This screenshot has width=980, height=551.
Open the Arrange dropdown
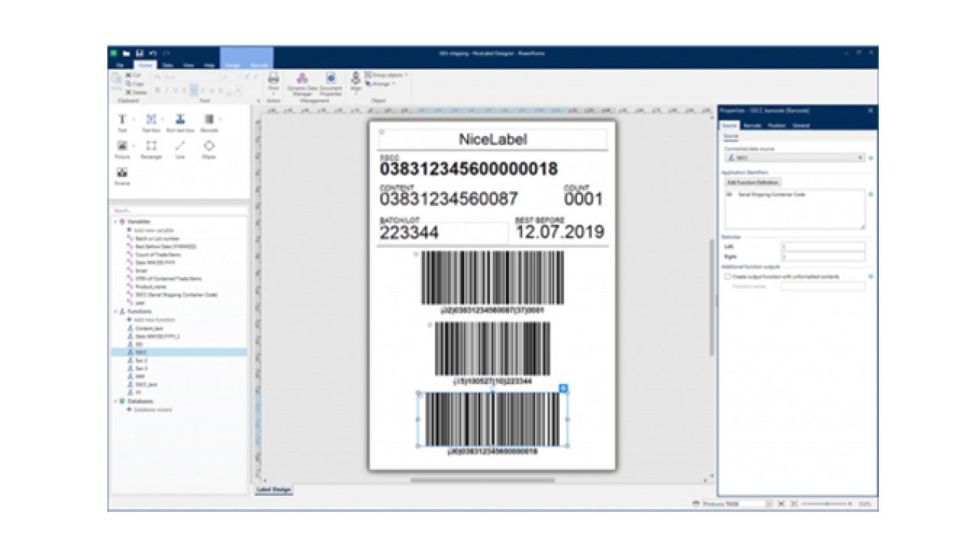pos(379,83)
